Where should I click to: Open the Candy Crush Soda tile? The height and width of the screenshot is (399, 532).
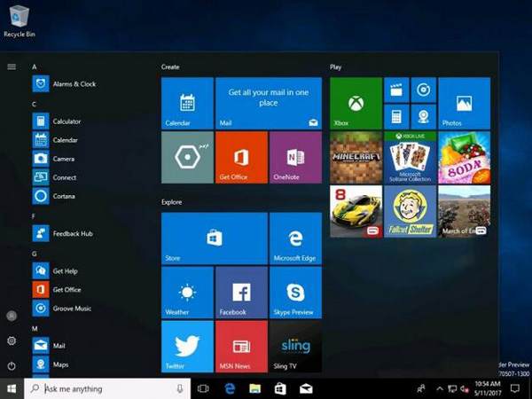[464, 158]
